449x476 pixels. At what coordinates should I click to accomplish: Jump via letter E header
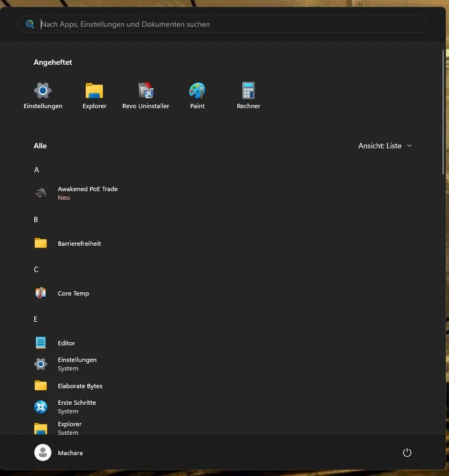click(x=35, y=319)
